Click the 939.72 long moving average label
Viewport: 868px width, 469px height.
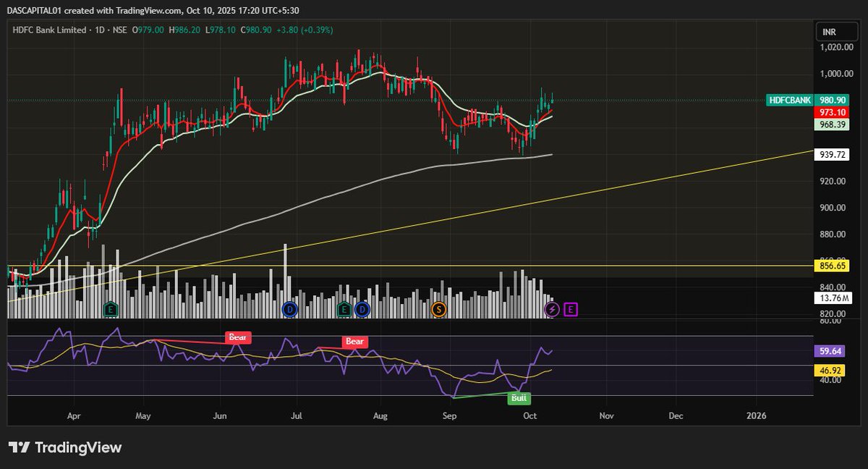coord(833,155)
